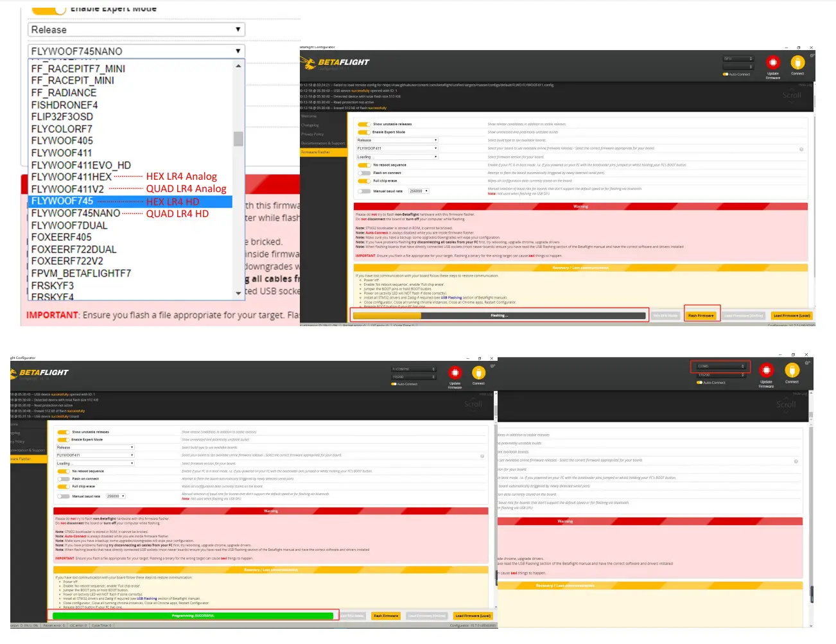Click Load Firmware [Local] in Programming SUCCESSFUL window
The width and height of the screenshot is (836, 644).
coord(473,616)
